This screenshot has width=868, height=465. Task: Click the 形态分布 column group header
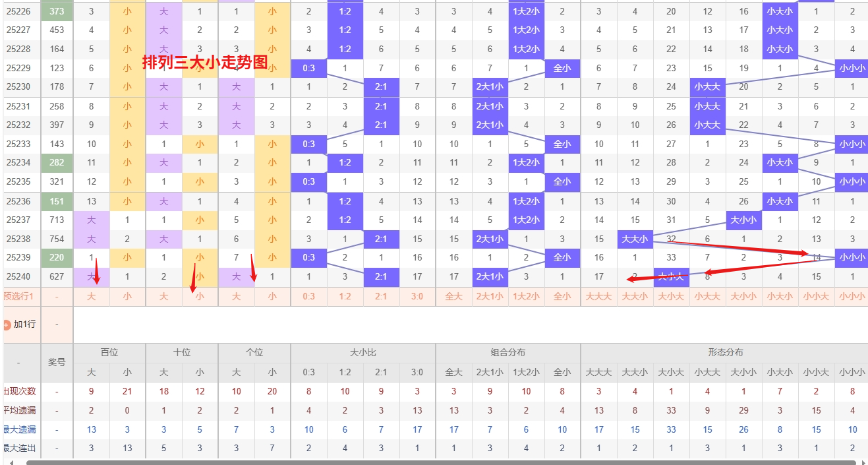(724, 353)
